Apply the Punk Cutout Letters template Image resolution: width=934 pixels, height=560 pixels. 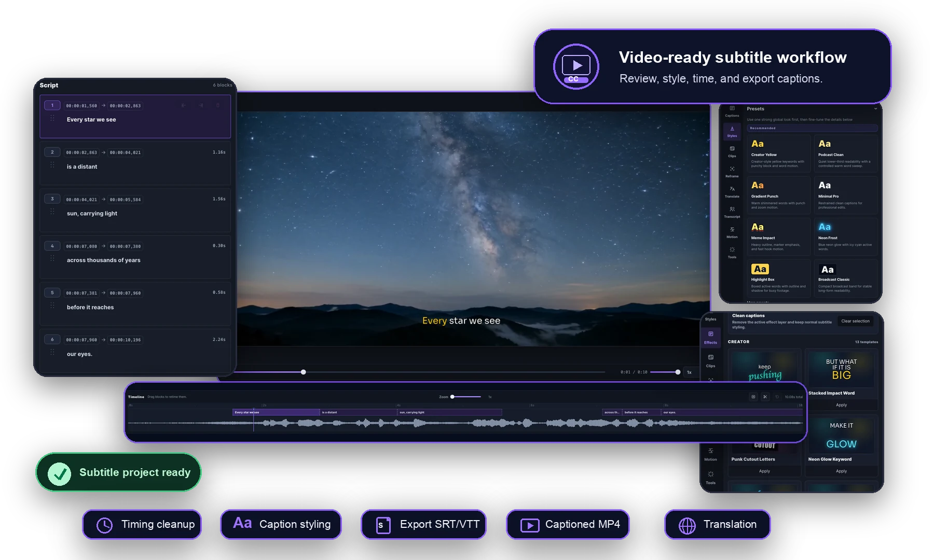[x=764, y=471]
